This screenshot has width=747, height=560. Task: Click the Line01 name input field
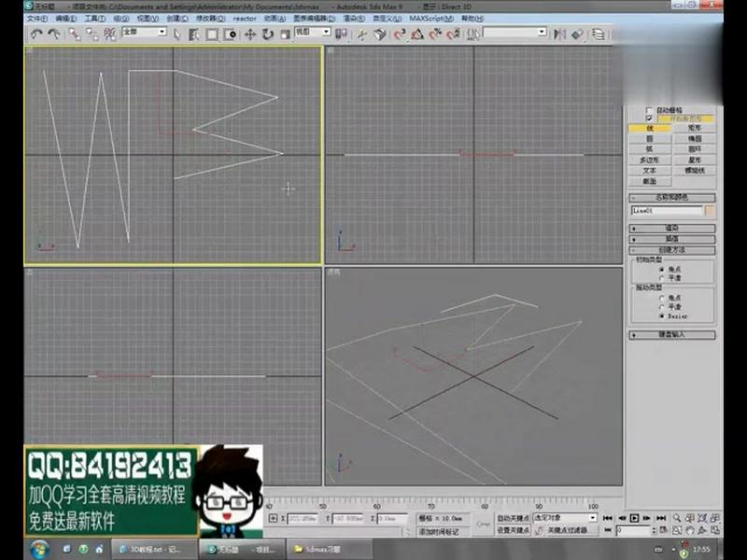(667, 211)
